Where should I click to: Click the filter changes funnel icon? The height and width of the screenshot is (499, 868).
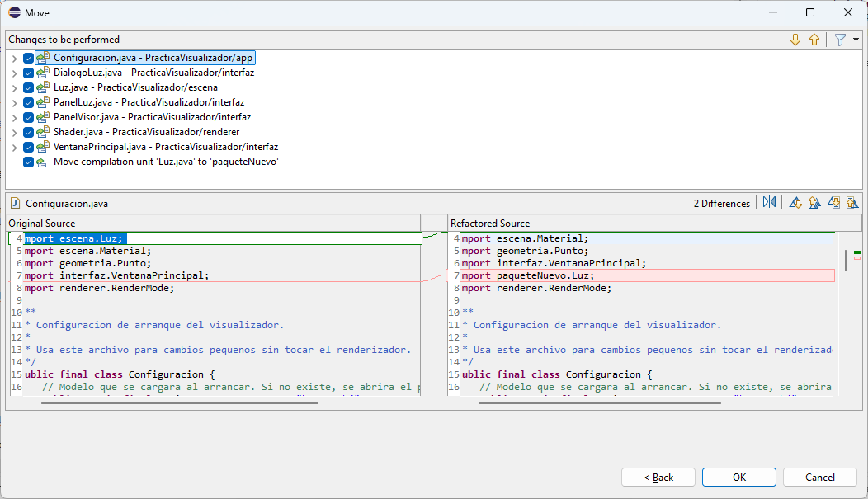[840, 40]
